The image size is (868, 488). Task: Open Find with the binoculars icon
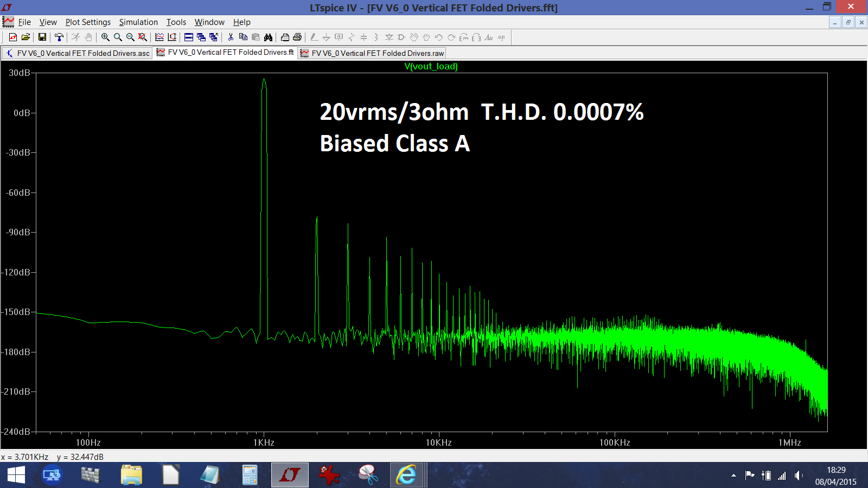point(268,37)
